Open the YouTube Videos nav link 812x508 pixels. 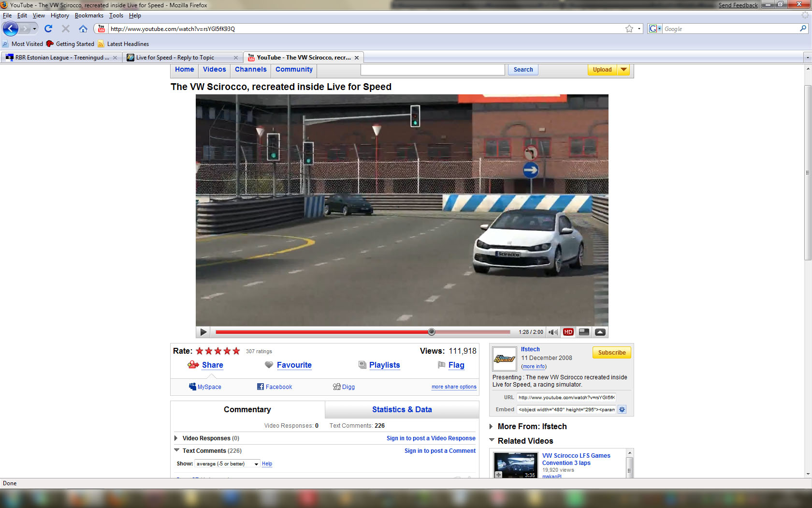pyautogui.click(x=215, y=69)
